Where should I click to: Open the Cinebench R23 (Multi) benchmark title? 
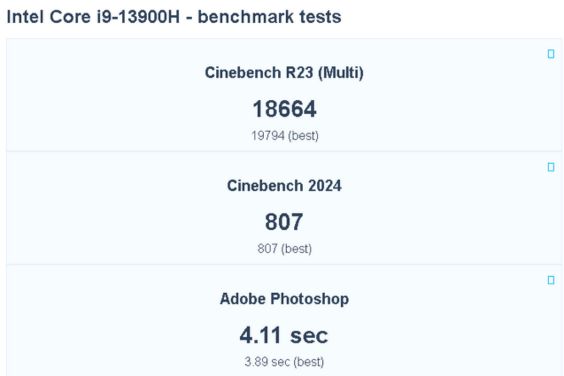(x=284, y=73)
